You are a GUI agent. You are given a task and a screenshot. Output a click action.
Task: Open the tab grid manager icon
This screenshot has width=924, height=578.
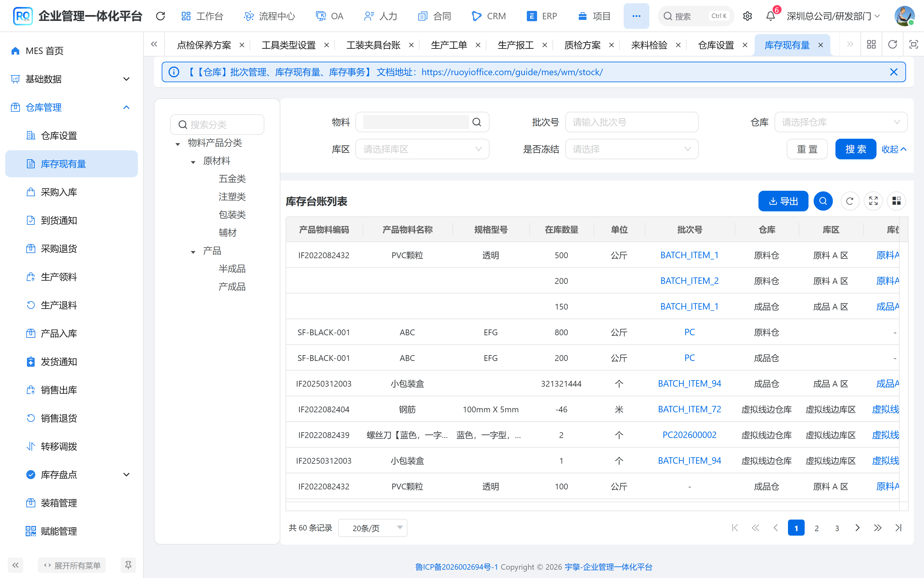(871, 44)
